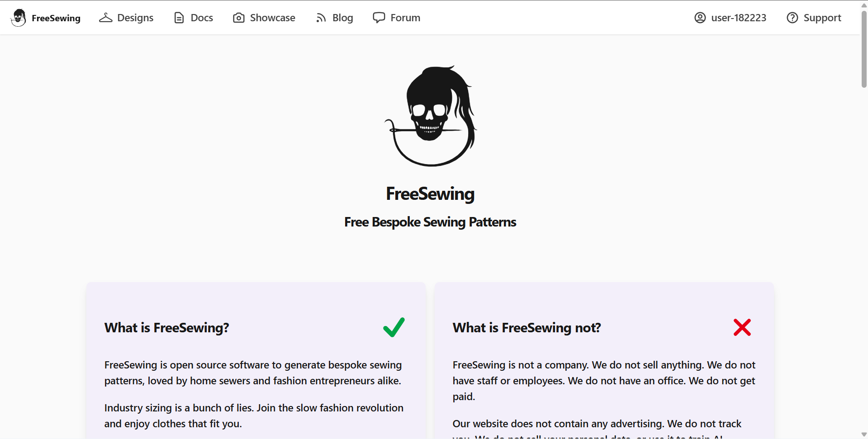This screenshot has width=868, height=439.
Task: Select the Designs scissors icon
Action: point(105,17)
